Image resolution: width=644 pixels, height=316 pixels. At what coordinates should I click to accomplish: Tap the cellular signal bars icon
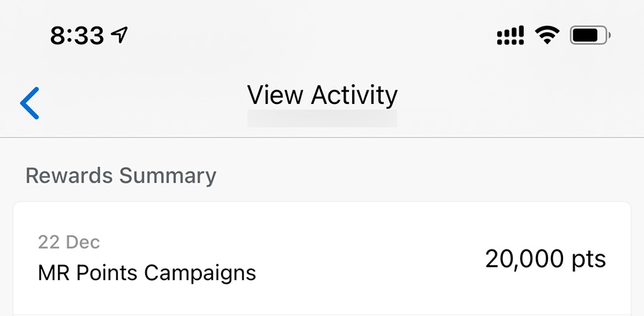click(x=510, y=35)
